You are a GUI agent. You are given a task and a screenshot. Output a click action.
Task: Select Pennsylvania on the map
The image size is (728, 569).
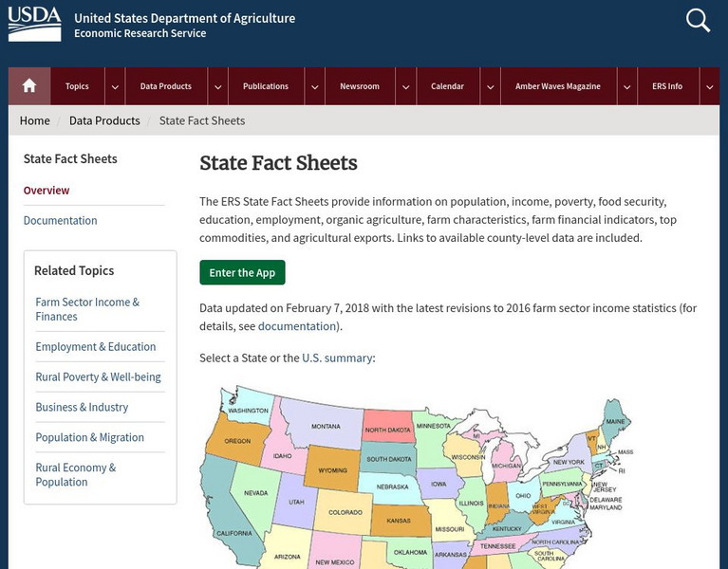coord(562,484)
